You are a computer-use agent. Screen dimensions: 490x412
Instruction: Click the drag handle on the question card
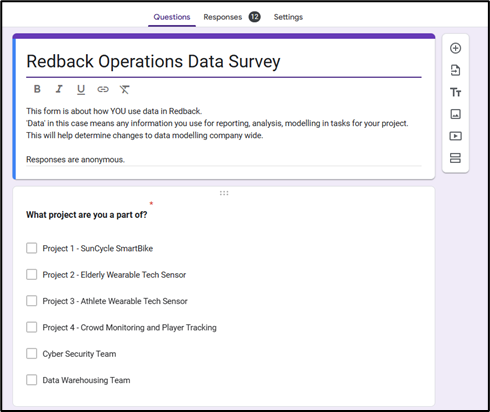(224, 193)
